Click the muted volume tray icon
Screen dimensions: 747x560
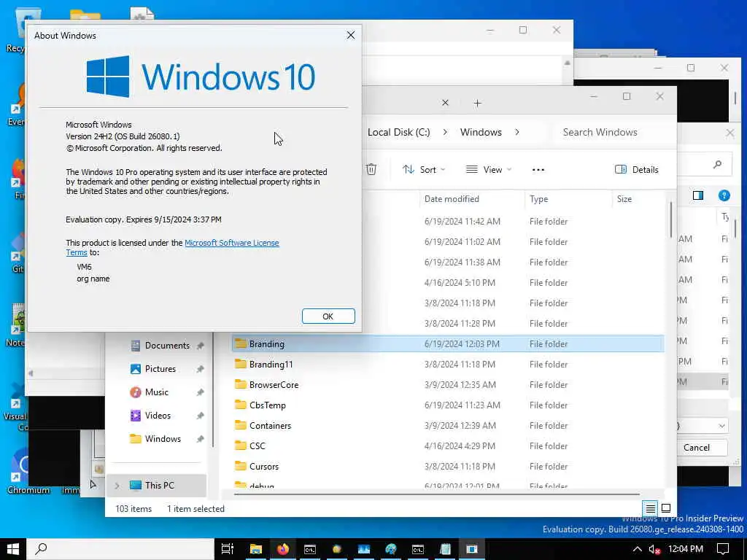[654, 549]
